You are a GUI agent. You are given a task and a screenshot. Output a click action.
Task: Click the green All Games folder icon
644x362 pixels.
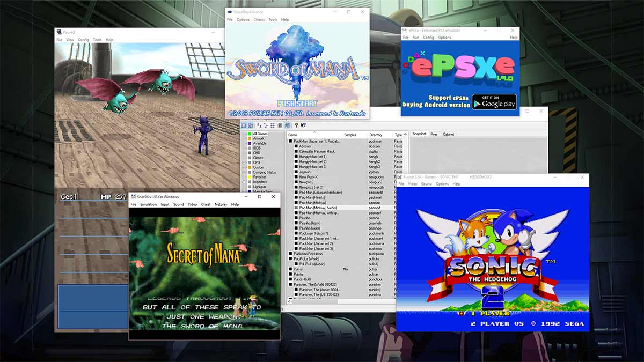249,134
